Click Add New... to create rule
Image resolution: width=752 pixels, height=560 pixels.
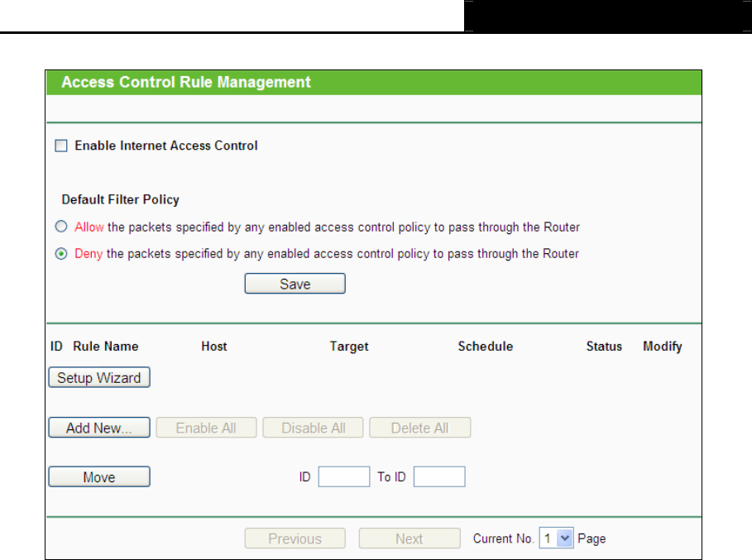pyautogui.click(x=99, y=427)
